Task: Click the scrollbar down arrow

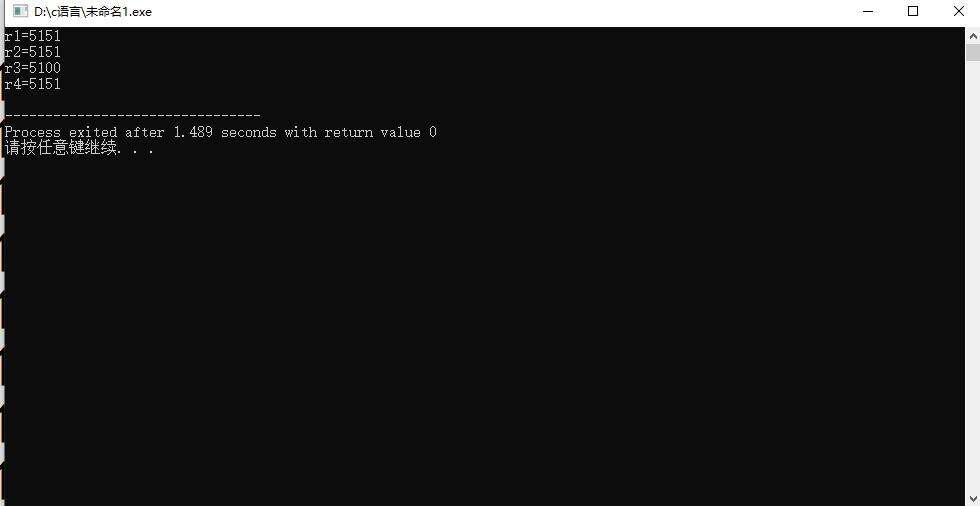Action: pyautogui.click(x=972, y=498)
